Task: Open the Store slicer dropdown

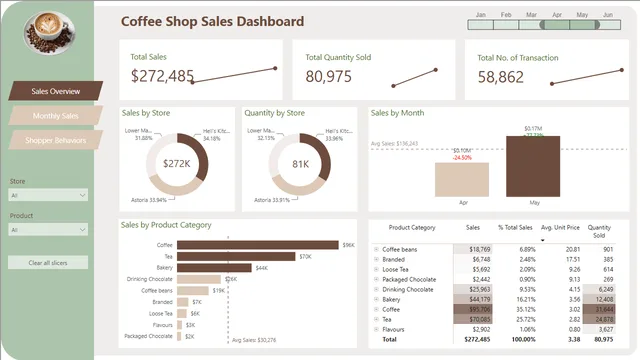Action: (x=48, y=195)
